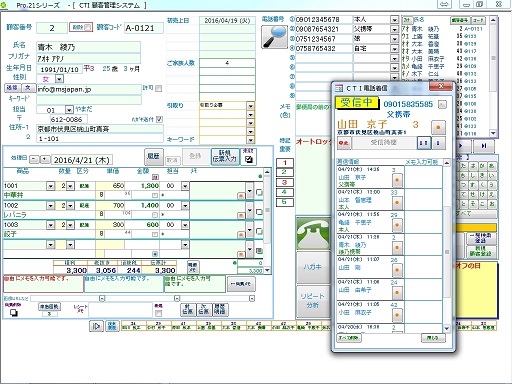The height and width of the screenshot is (384, 512).
Task: Open the 性別 gender dropdown
Action: (x=59, y=79)
